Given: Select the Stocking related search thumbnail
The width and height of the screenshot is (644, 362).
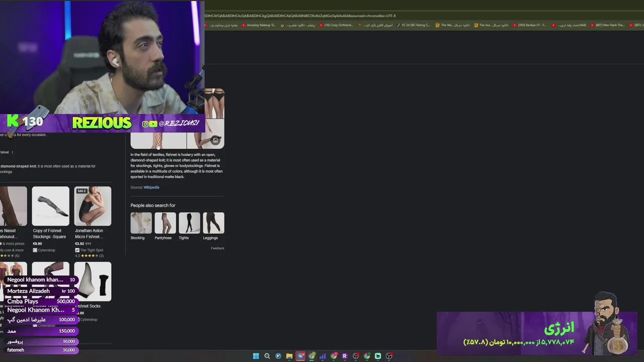Looking at the screenshot, I should pyautogui.click(x=141, y=223).
